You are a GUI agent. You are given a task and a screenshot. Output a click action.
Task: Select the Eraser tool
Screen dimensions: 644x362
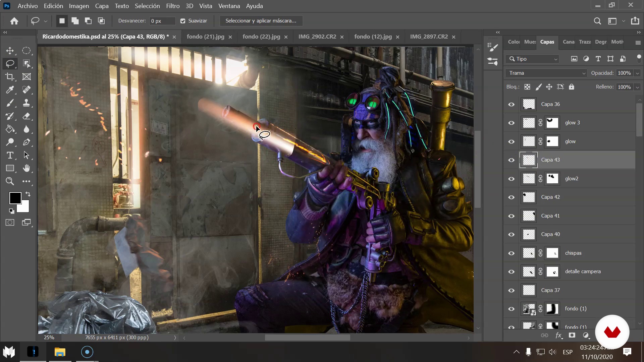(x=26, y=116)
